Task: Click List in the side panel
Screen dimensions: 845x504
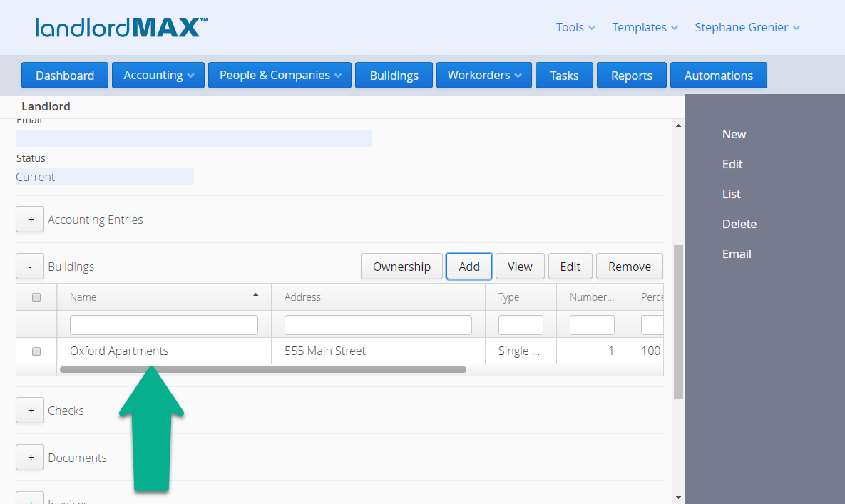Action: (732, 195)
